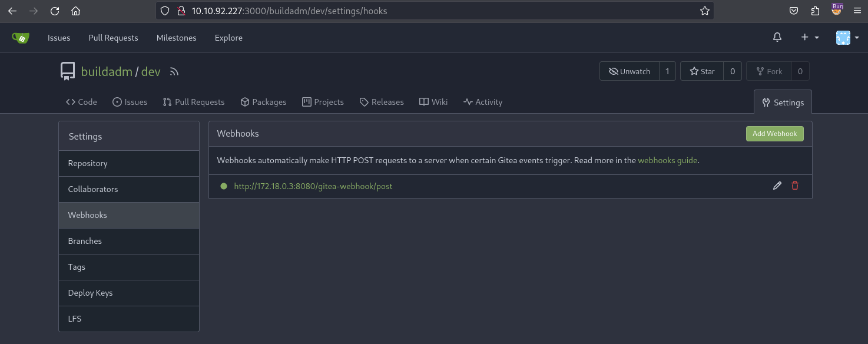Select Collaborators in the settings sidebar
868x344 pixels.
[x=129, y=189]
